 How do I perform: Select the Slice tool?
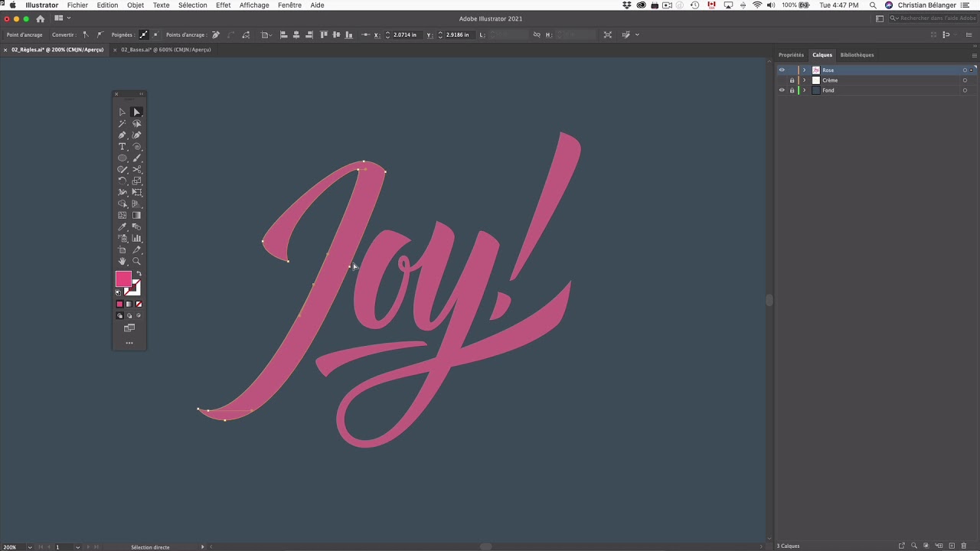[137, 249]
